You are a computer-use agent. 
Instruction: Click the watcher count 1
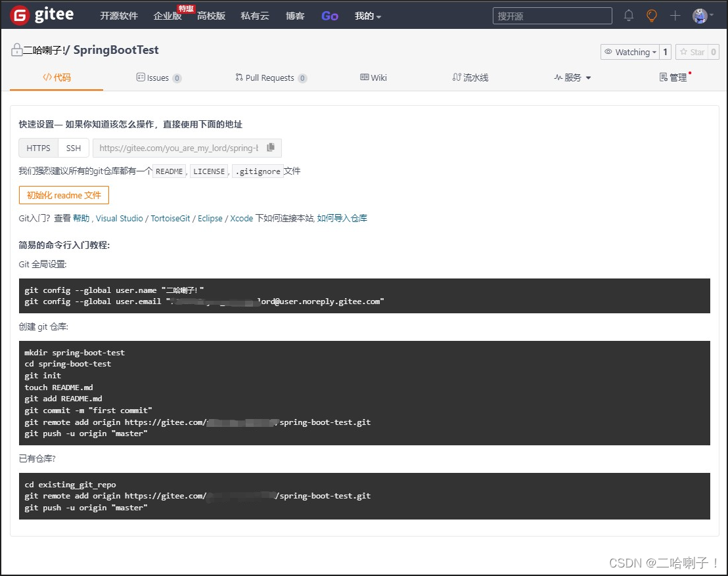(666, 52)
